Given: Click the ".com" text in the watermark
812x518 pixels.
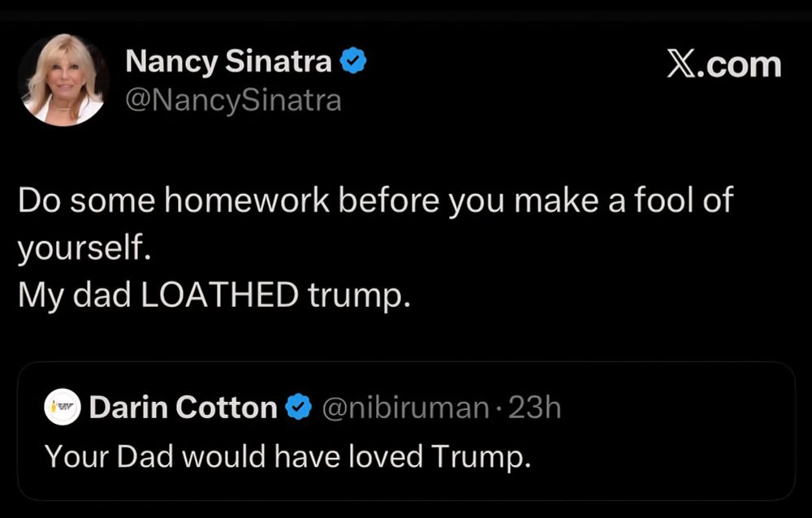Looking at the screenshot, I should click(x=741, y=64).
